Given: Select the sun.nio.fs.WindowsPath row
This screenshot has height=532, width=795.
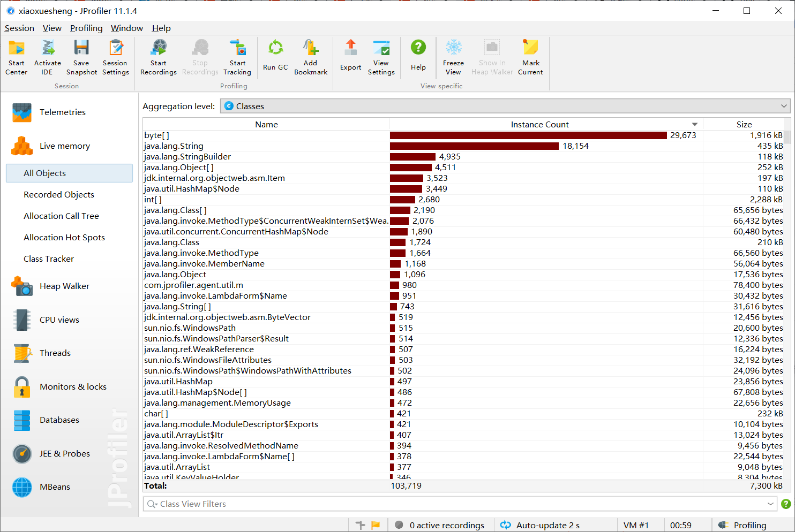Looking at the screenshot, I should pos(463,328).
